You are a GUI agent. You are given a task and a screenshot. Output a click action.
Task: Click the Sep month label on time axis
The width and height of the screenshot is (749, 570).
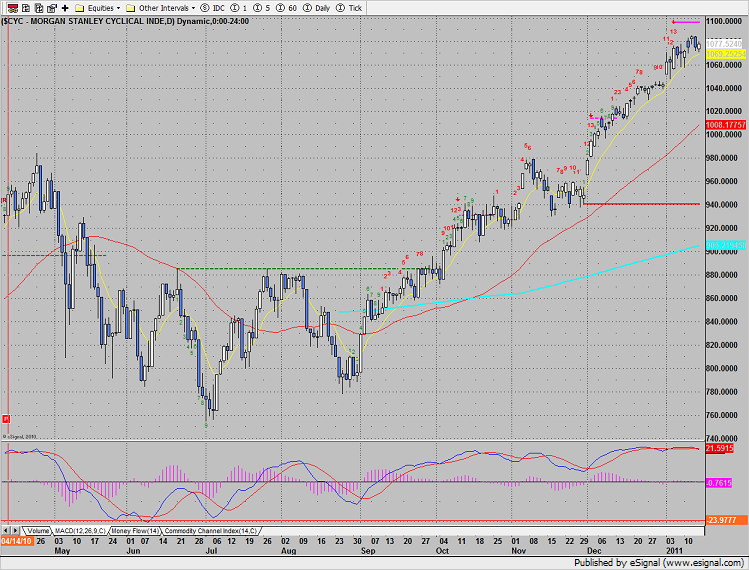point(368,550)
